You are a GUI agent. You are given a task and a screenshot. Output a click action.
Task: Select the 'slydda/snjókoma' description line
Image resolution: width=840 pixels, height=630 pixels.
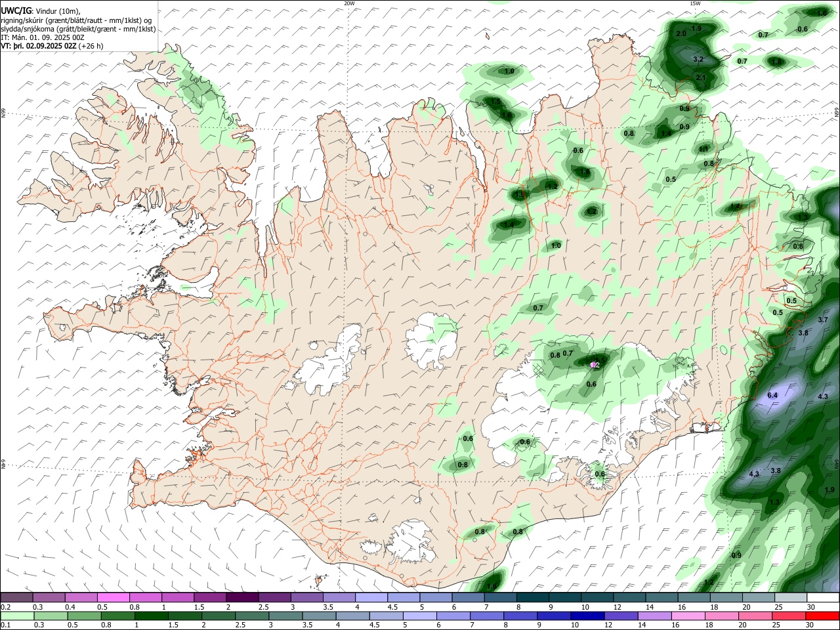78,29
